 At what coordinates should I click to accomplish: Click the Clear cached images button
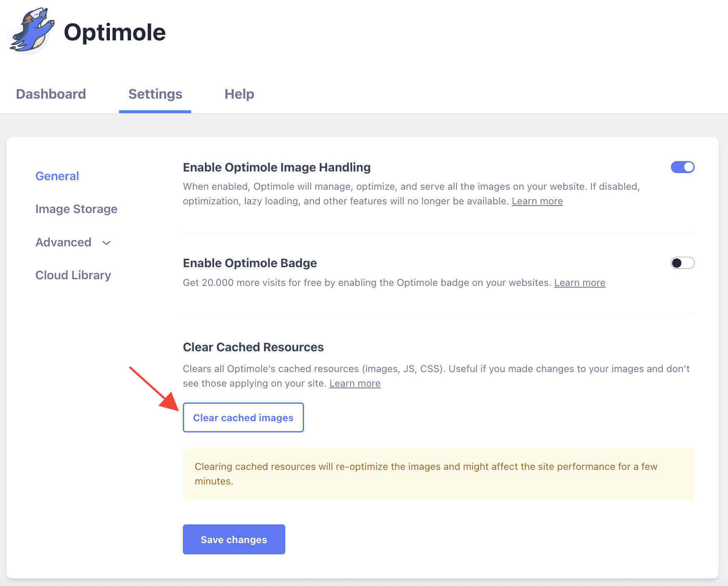(x=243, y=417)
